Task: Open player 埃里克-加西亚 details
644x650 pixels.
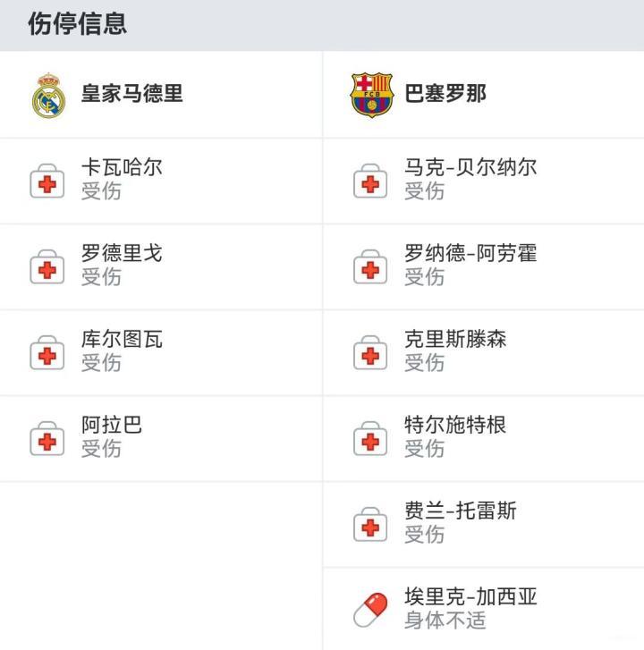Action: pos(470,596)
